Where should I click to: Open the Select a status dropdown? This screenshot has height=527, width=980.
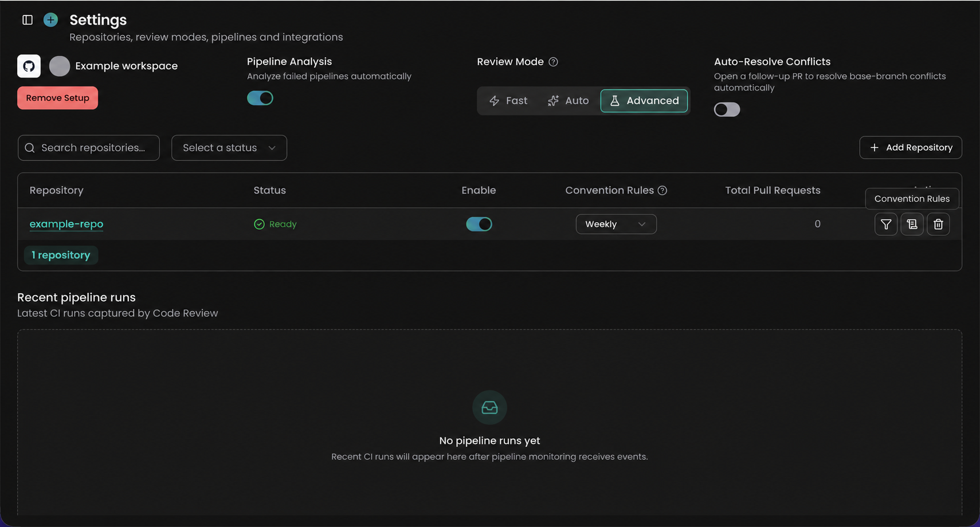pos(229,148)
